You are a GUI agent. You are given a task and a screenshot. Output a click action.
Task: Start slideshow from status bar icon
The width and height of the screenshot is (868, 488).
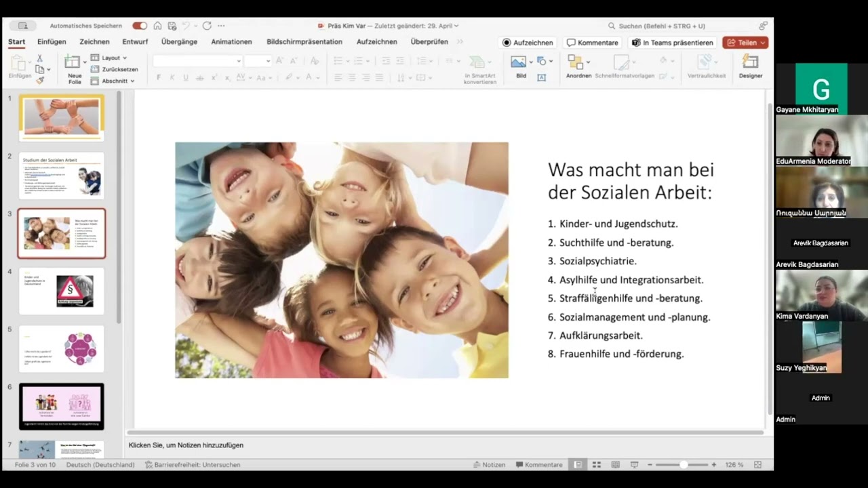[x=634, y=464]
